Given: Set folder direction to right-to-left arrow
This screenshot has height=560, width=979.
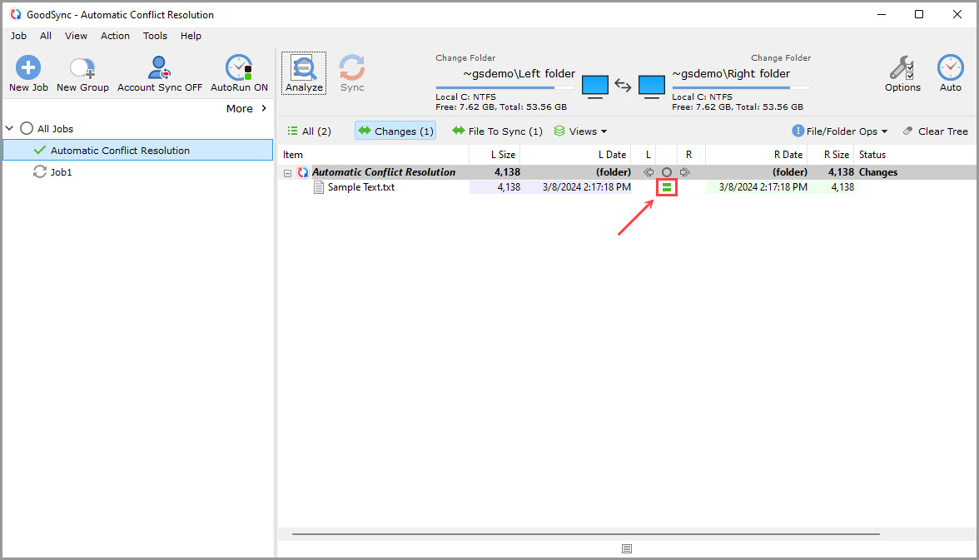Looking at the screenshot, I should click(x=649, y=172).
